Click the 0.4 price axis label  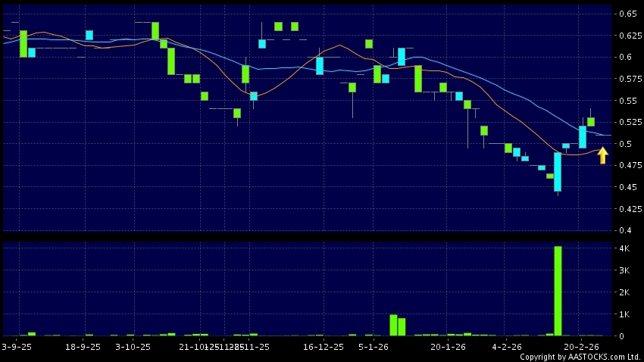(624, 230)
